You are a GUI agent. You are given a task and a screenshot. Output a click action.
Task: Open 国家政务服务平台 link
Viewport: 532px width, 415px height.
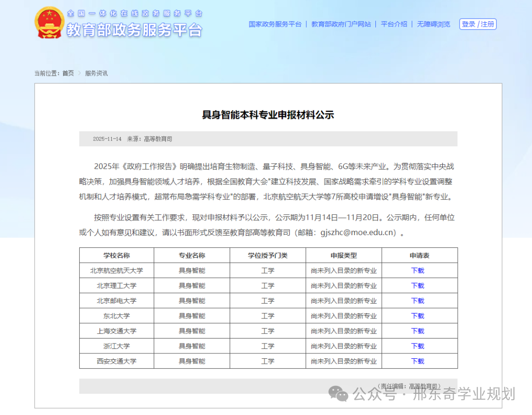[275, 24]
